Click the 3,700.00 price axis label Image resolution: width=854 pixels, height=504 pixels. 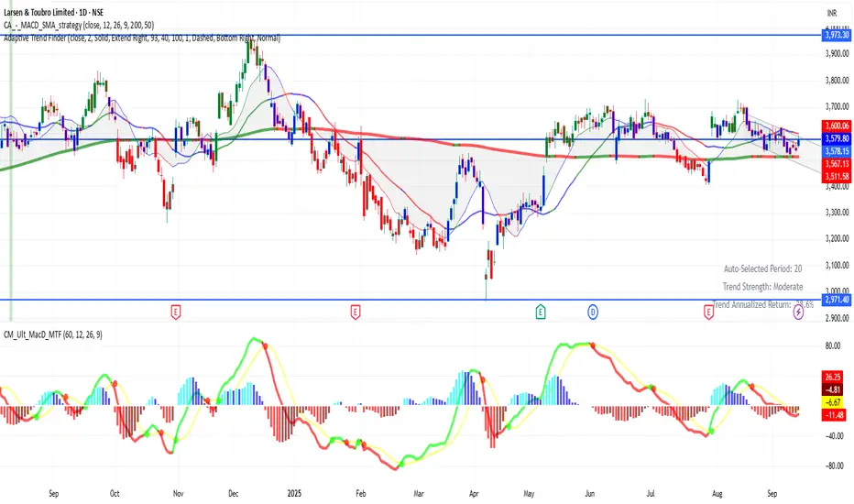837,106
